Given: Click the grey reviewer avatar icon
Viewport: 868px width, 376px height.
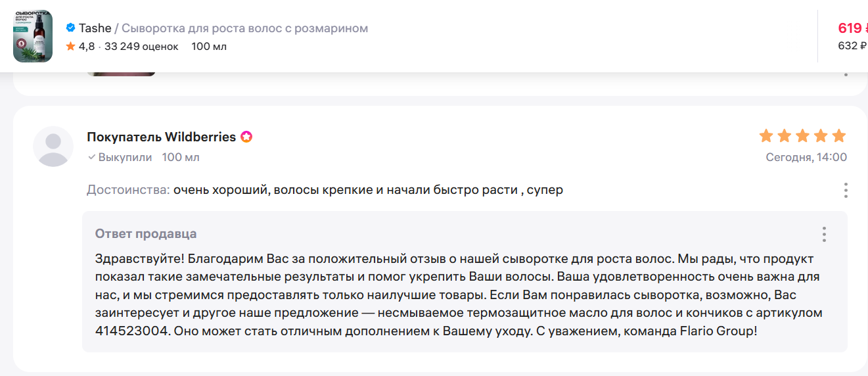Looking at the screenshot, I should 53,146.
